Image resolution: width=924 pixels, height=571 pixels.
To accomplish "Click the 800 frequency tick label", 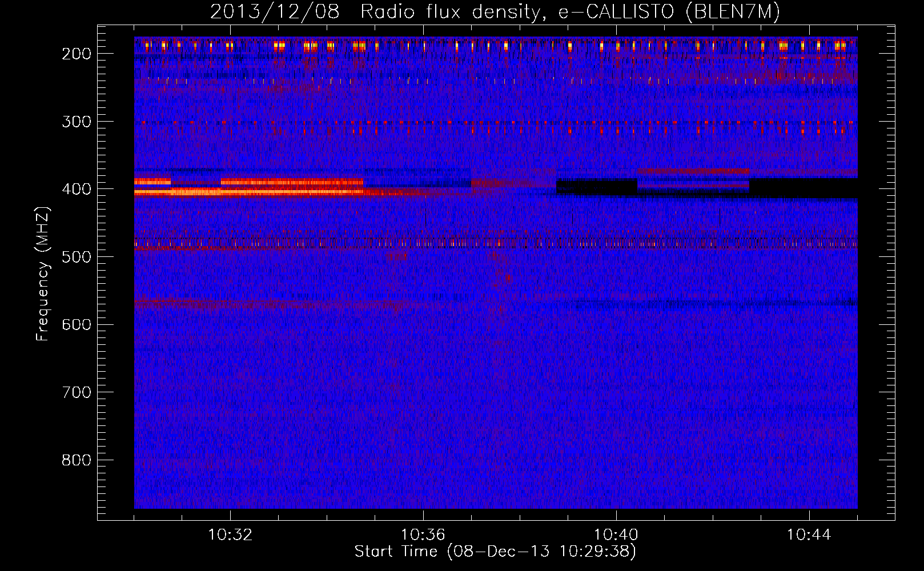I will 76,460.
